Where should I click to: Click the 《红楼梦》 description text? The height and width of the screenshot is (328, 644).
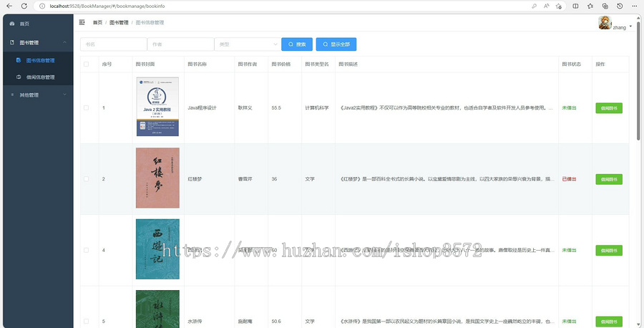(446, 179)
